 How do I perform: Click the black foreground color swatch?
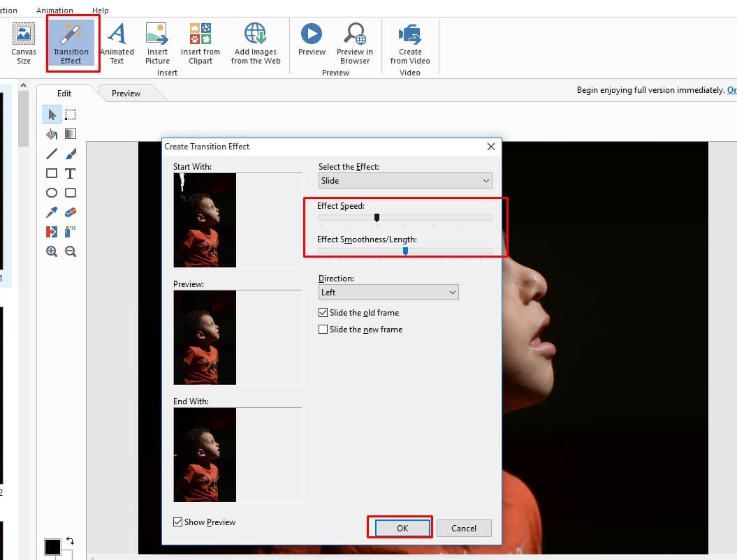click(x=52, y=547)
